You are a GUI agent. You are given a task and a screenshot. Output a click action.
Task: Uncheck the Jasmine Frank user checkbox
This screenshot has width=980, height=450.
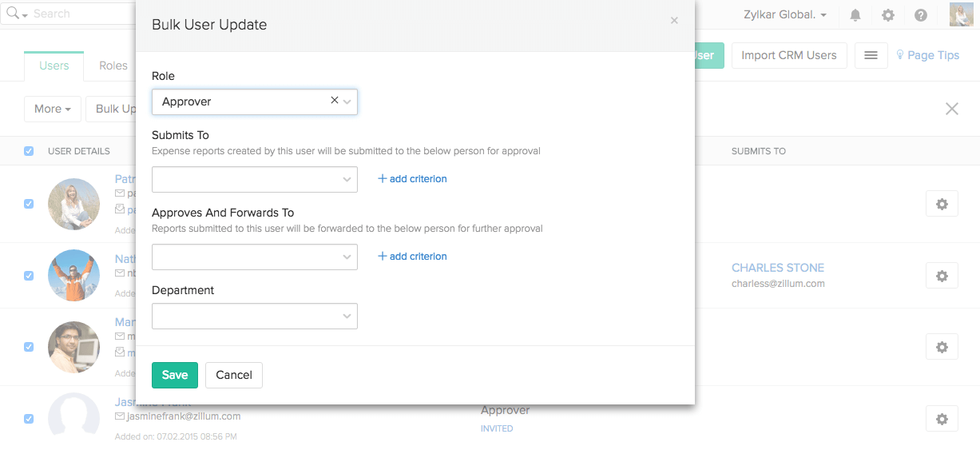(29, 418)
